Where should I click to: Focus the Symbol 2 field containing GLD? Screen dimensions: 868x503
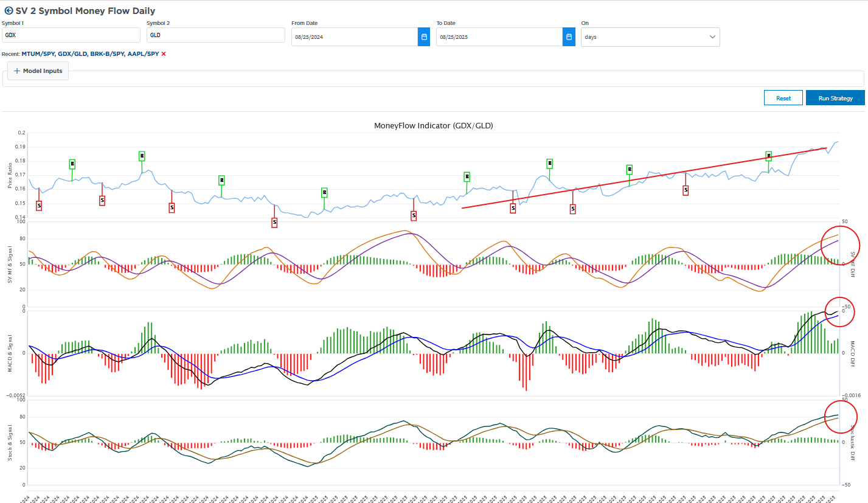[x=215, y=35]
